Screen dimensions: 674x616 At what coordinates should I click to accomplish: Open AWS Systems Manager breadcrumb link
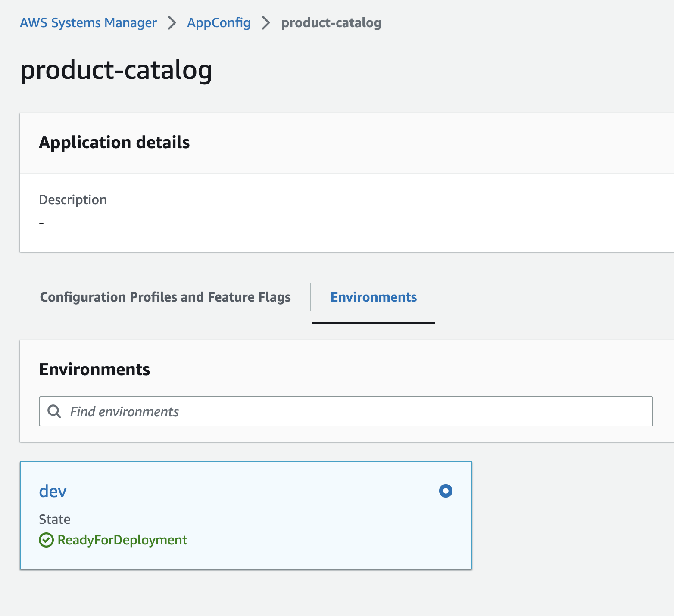coord(88,23)
